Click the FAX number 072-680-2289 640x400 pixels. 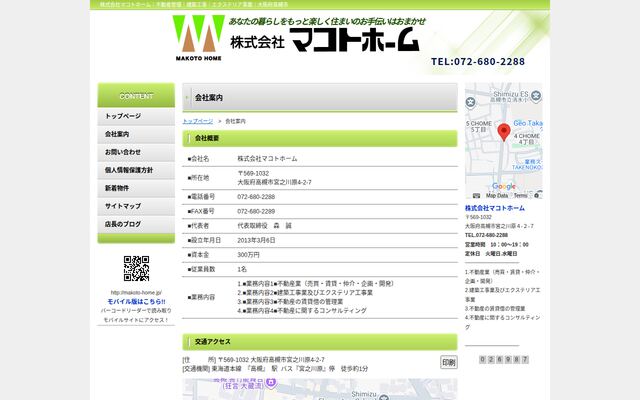256,211
